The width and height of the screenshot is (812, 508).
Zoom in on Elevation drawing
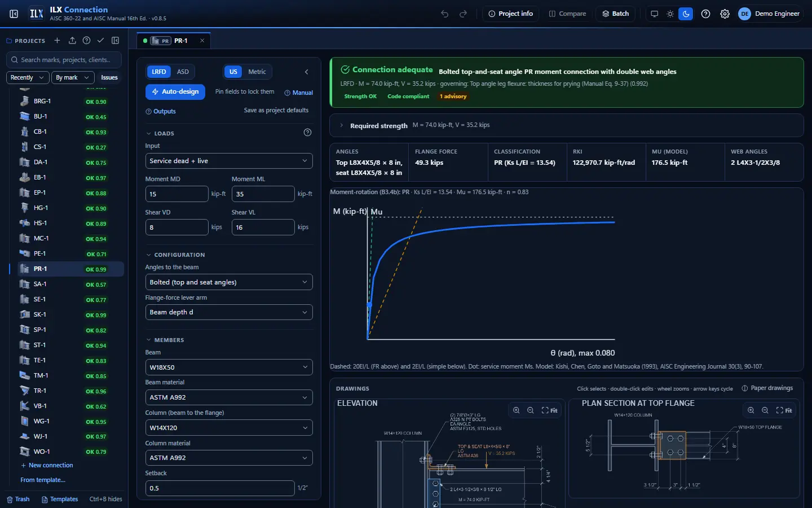pos(517,410)
